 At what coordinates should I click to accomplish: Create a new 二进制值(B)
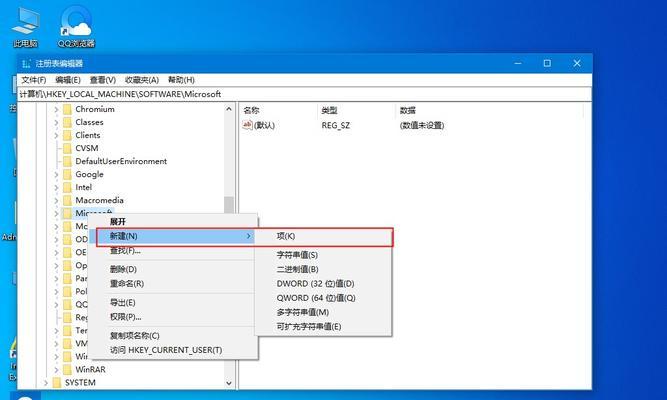[x=323, y=269]
